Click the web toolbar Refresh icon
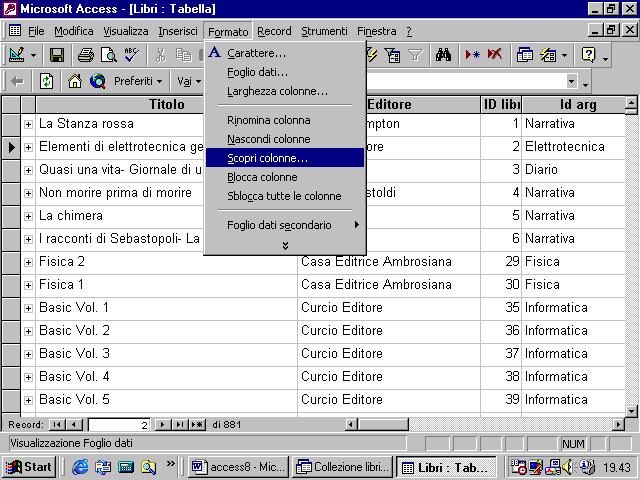This screenshot has height=480, width=640. click(x=46, y=81)
